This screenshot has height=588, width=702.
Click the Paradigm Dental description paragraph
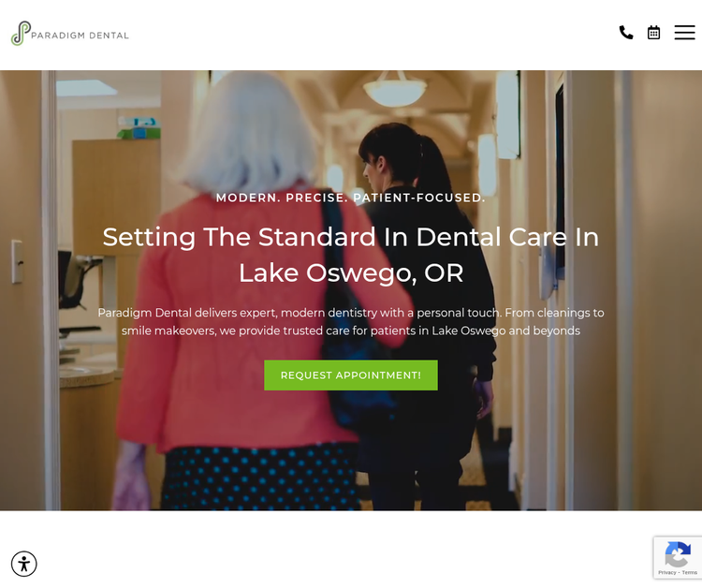(x=351, y=321)
